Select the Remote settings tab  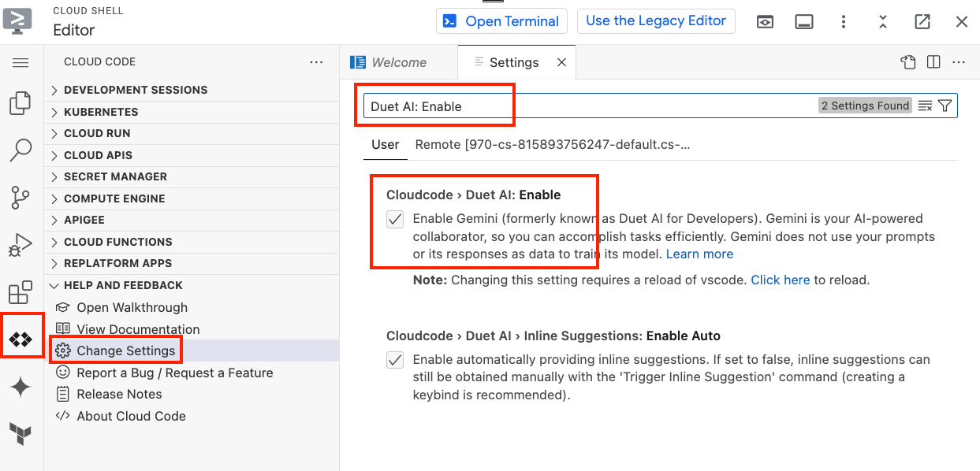tap(552, 144)
